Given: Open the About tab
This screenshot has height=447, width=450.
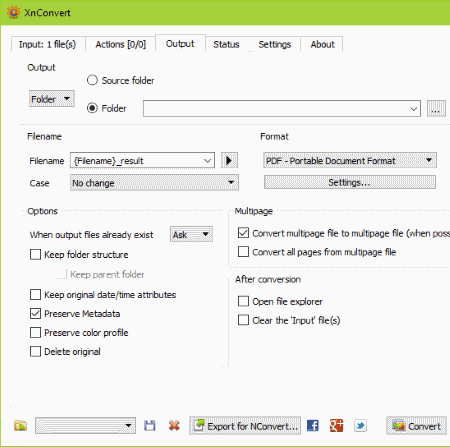Looking at the screenshot, I should tap(322, 44).
